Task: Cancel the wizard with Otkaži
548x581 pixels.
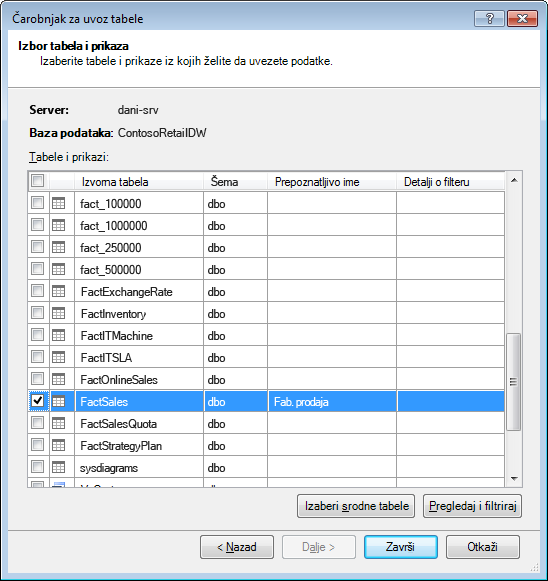Action: pos(483,547)
